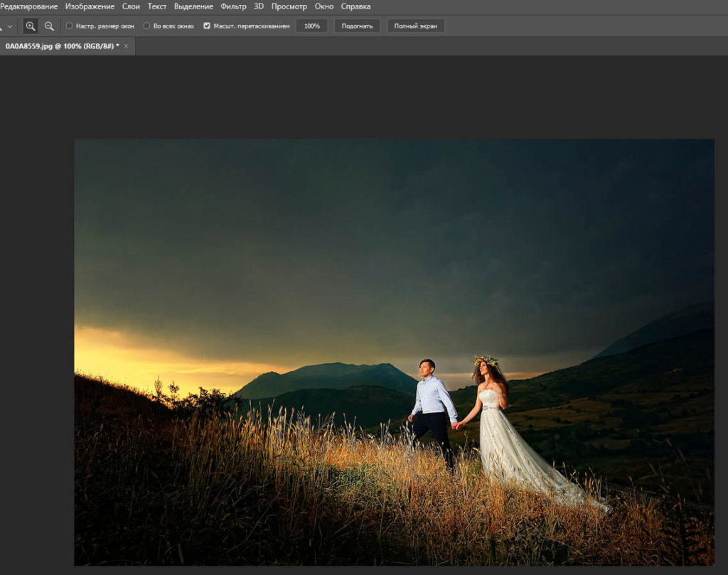The height and width of the screenshot is (575, 728).
Task: Open the 3D menu
Action: pos(259,6)
